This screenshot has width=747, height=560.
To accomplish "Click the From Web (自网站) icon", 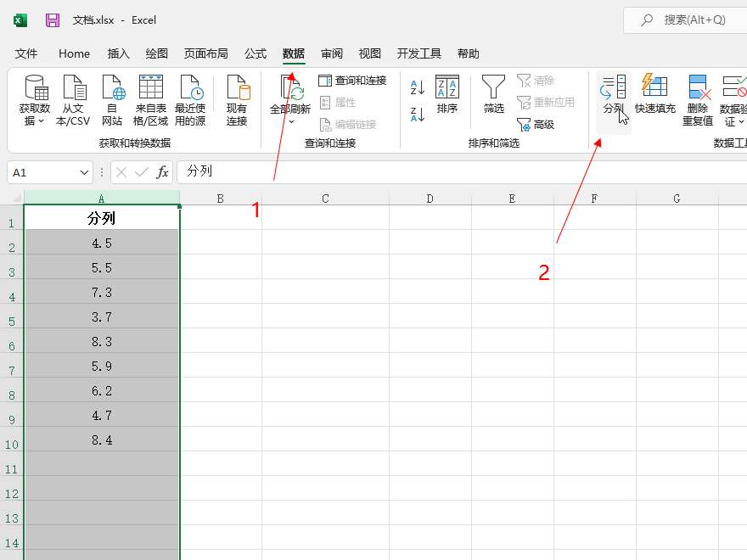I will [x=112, y=88].
